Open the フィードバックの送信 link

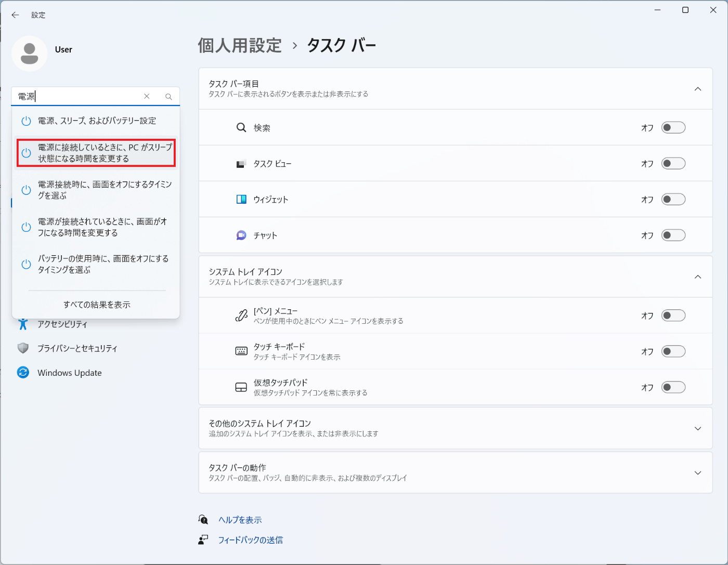pos(251,540)
